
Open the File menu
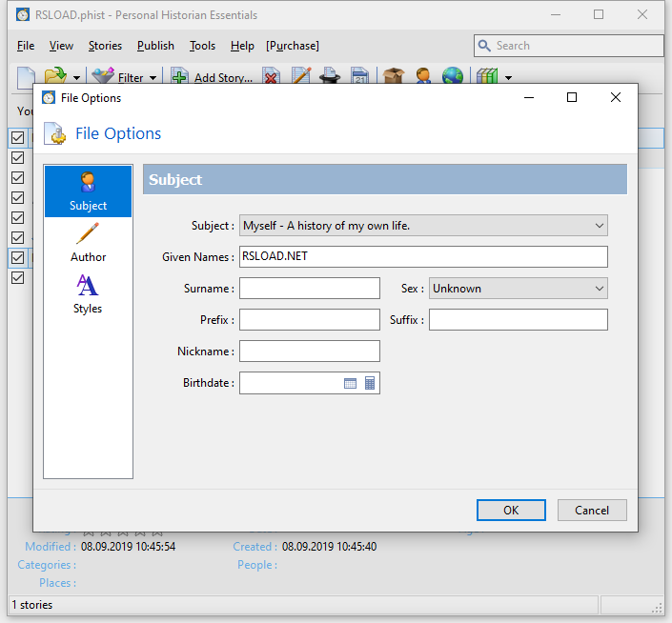26,46
